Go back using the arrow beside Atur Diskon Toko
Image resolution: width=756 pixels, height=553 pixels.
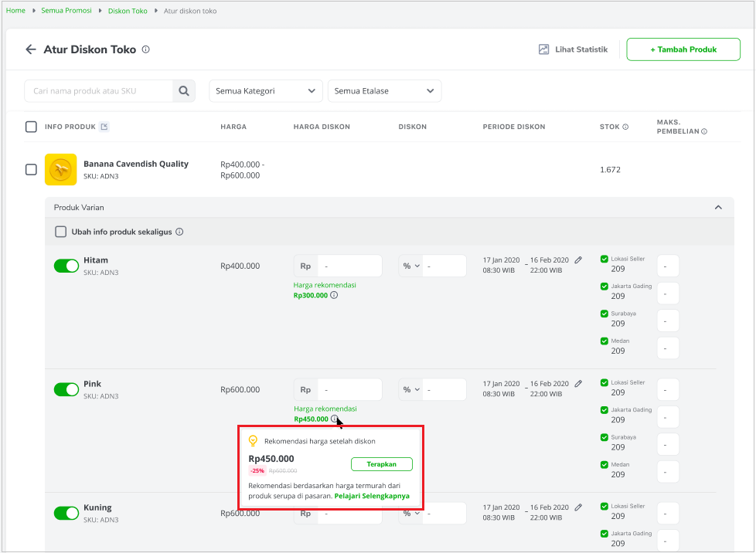[31, 49]
